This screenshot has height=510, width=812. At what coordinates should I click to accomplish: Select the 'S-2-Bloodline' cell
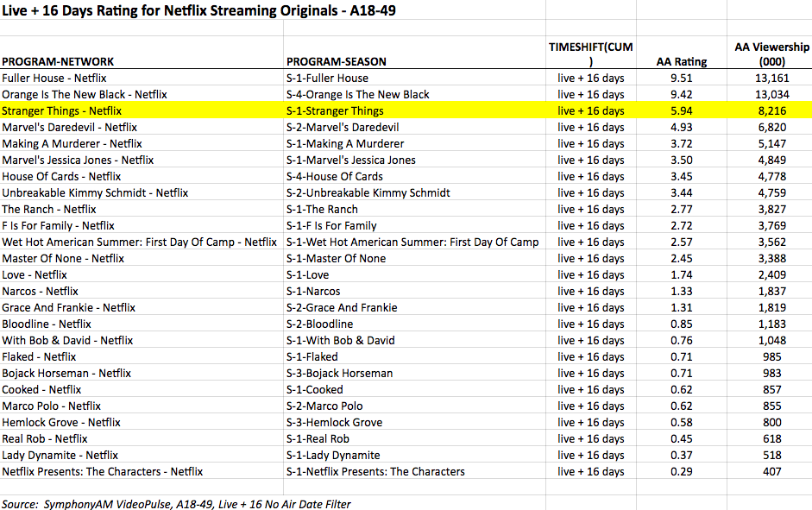pyautogui.click(x=319, y=324)
